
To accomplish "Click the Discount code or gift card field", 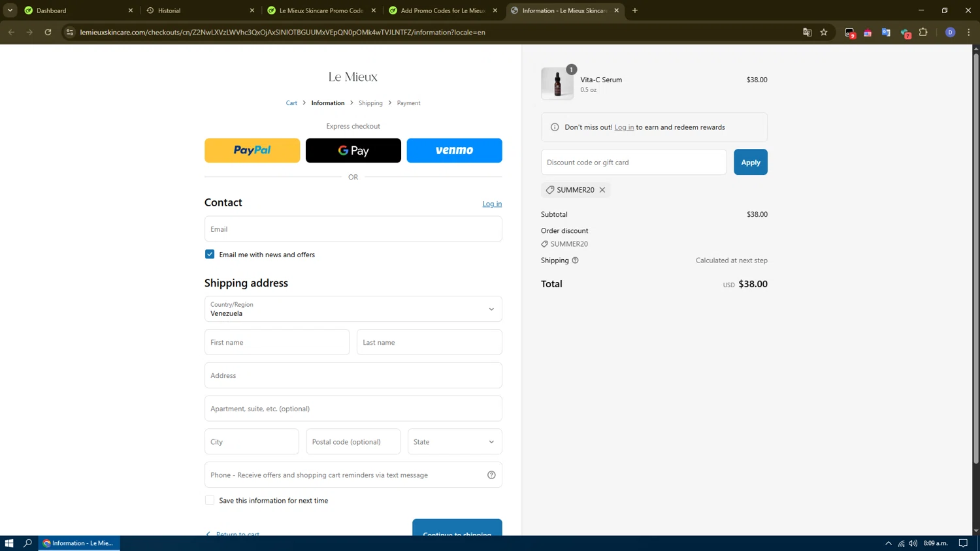I will coord(634,162).
